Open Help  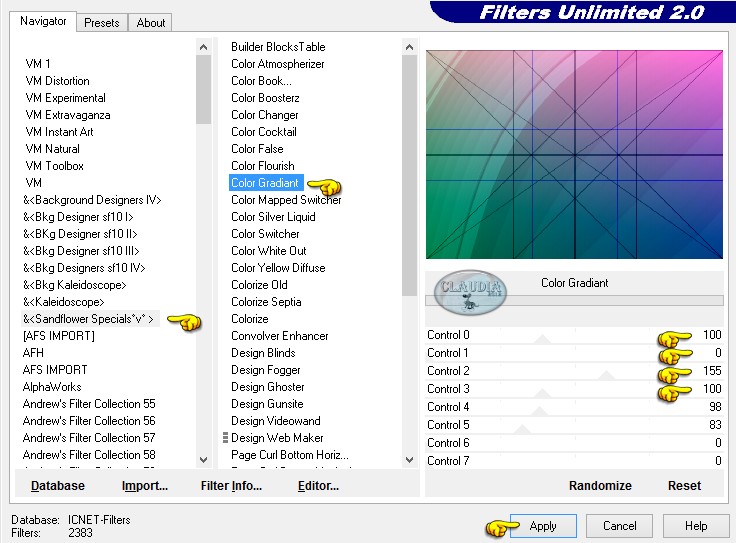pyautogui.click(x=696, y=526)
